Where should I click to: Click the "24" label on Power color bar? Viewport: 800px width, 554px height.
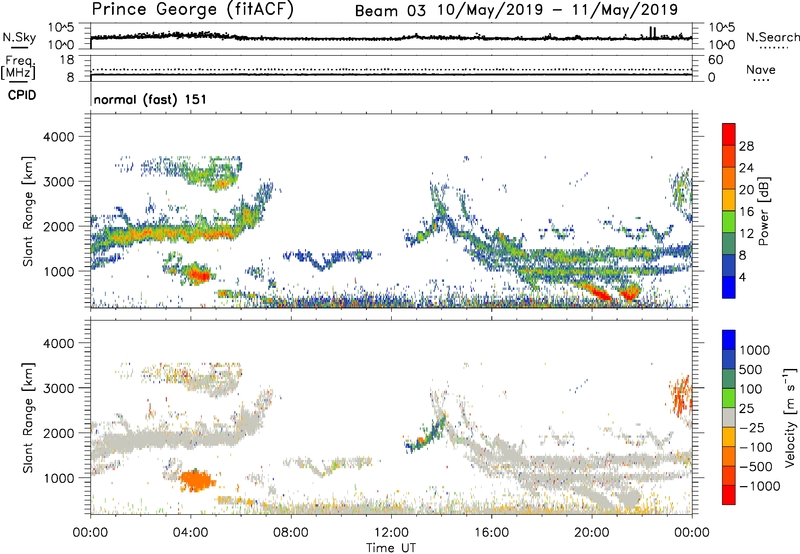(746, 168)
